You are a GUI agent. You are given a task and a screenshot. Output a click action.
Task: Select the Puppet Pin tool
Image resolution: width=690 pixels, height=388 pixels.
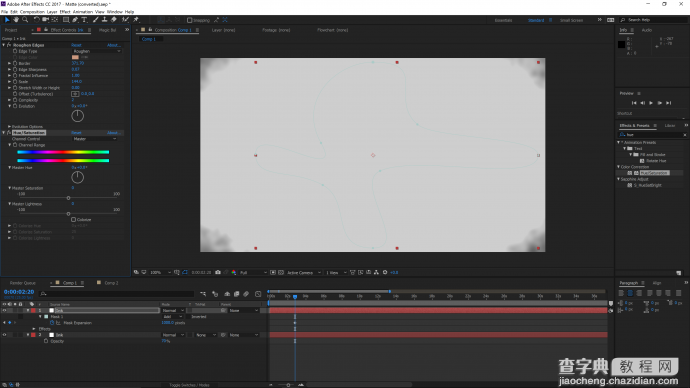click(136, 20)
